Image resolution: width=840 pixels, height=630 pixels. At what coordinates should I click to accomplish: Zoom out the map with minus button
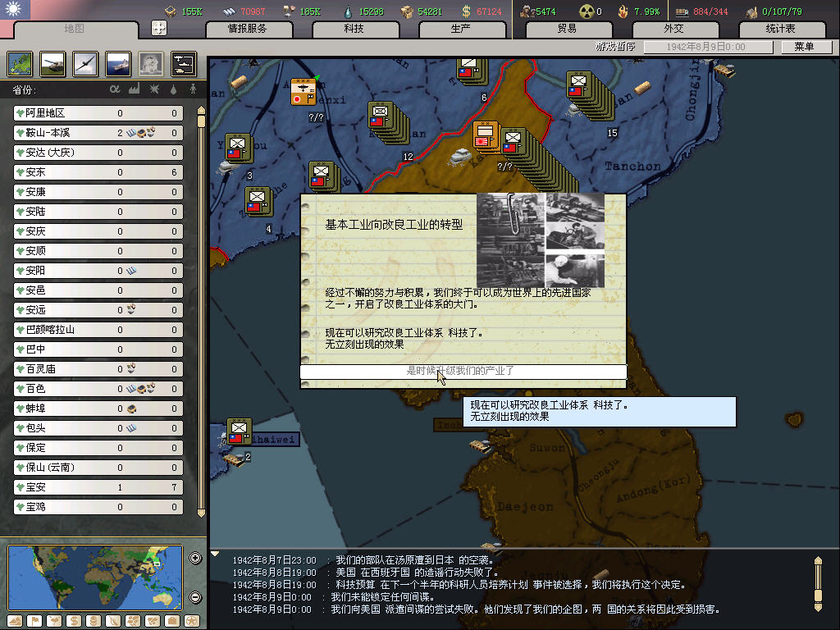pos(195,597)
